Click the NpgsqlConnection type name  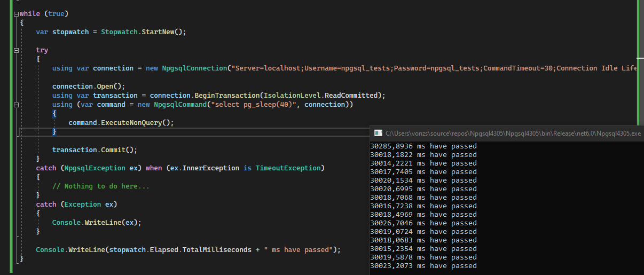194,68
